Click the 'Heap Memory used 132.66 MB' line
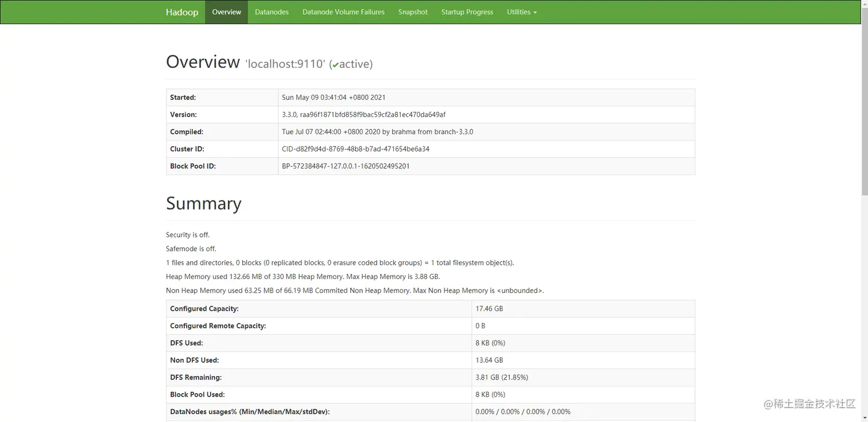The width and height of the screenshot is (868, 422). (303, 277)
